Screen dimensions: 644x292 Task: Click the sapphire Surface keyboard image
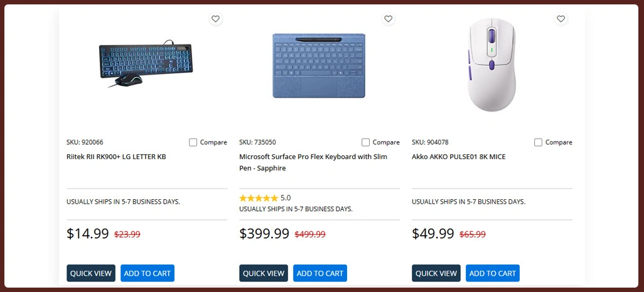319,66
